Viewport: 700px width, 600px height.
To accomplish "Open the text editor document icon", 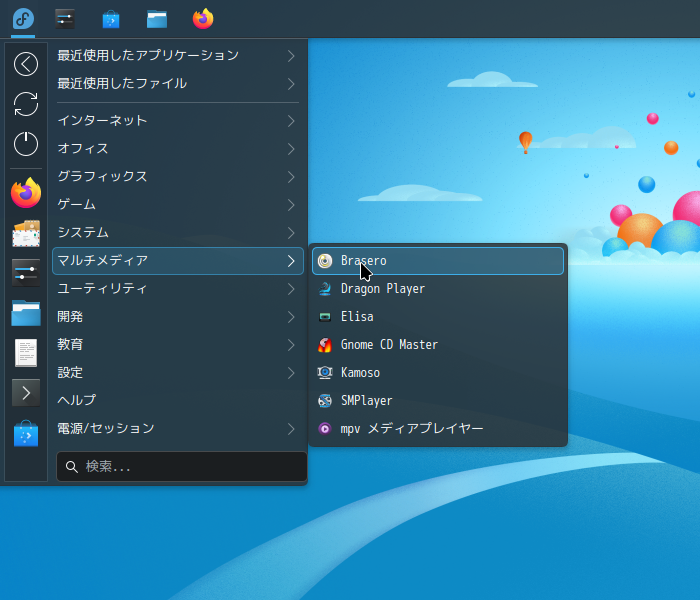I will (x=26, y=353).
